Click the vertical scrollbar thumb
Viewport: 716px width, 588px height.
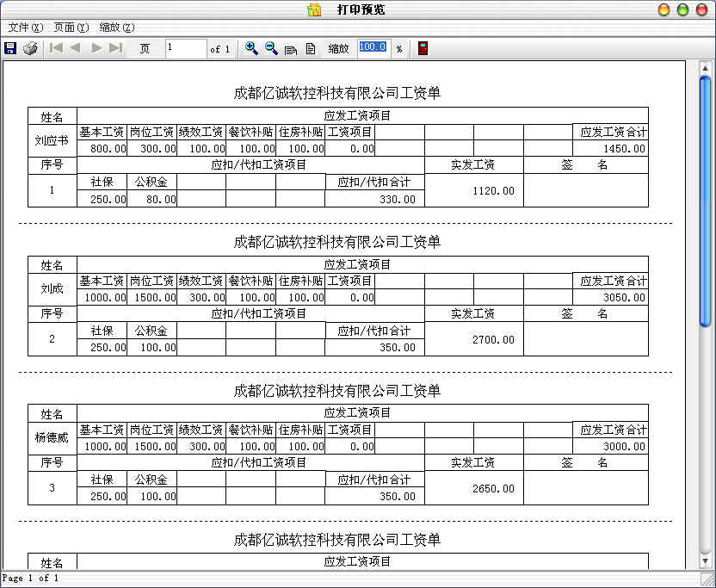point(705,201)
